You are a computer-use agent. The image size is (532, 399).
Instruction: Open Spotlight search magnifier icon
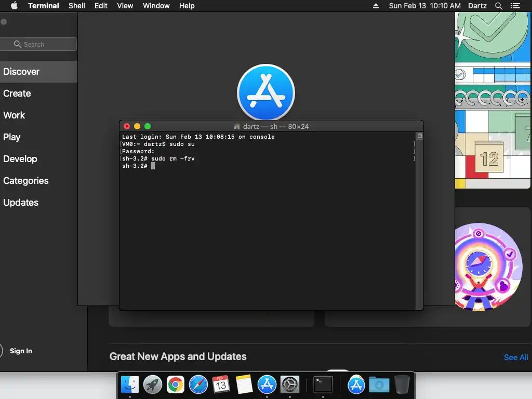[498, 6]
